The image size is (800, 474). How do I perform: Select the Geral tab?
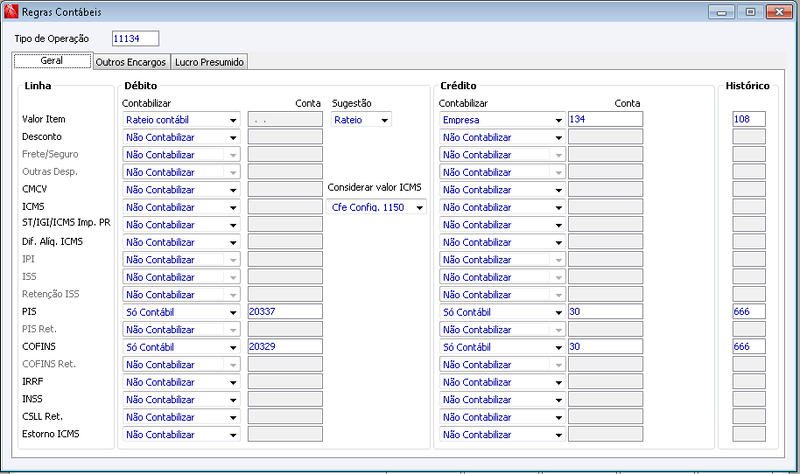52,61
